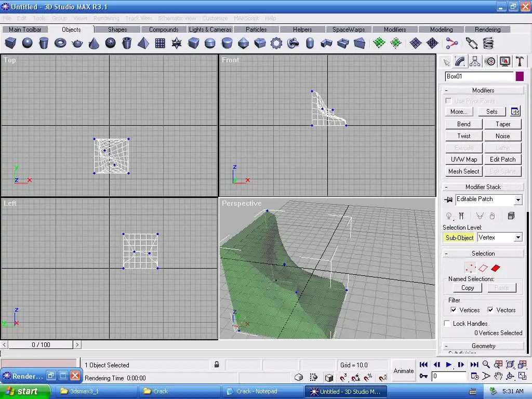Open the Main Toolbar tab
532x399 pixels.
25,30
